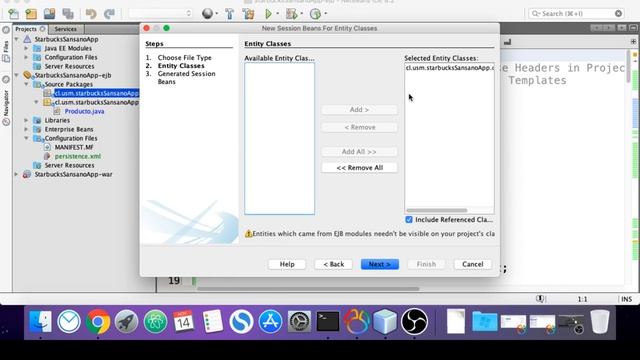Screen dimensions: 640x360
Task: Click the green Run Project icon
Action: [268, 14]
